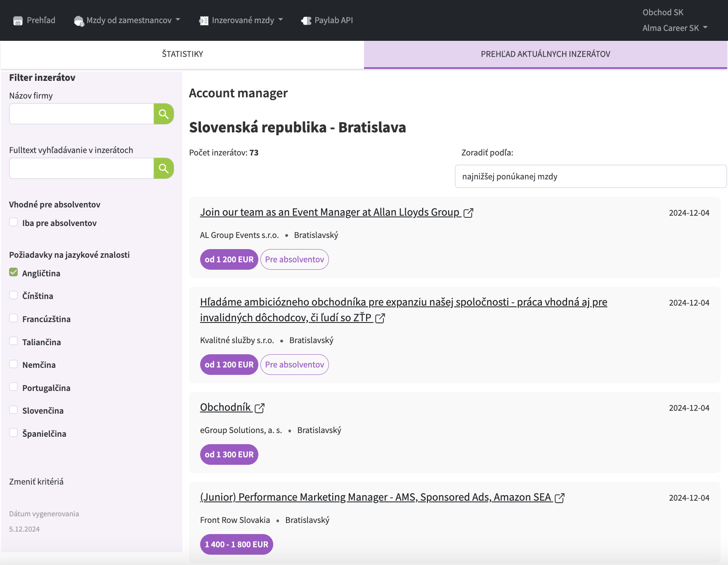728x565 pixels.
Task: Click external link icon after ZŤP listing title
Action: pos(380,318)
